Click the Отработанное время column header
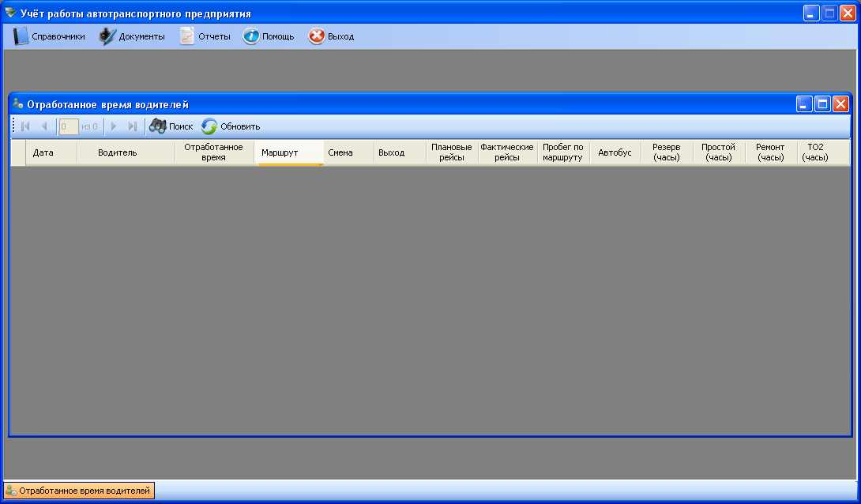This screenshot has height=504, width=861. pos(213,152)
